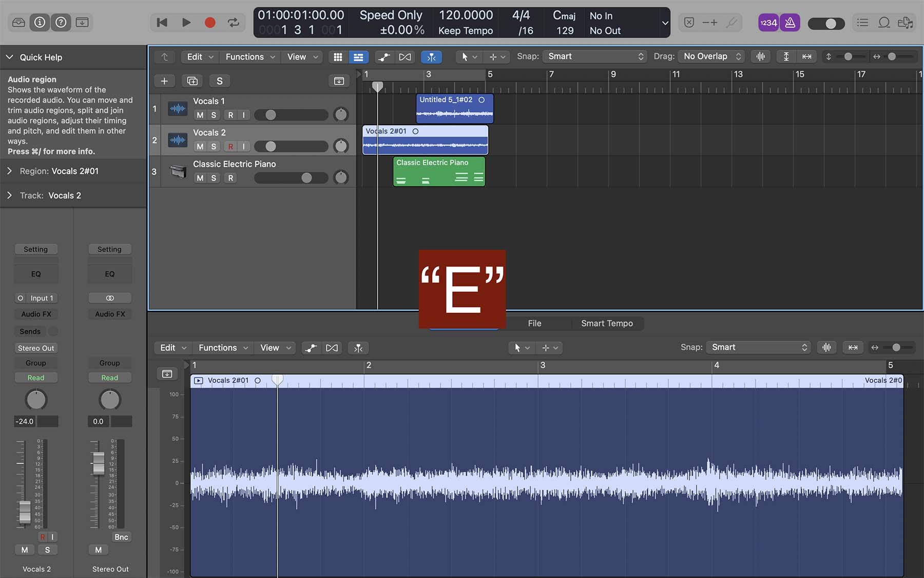Open the Stereo Out output slot
924x578 pixels.
tap(36, 348)
